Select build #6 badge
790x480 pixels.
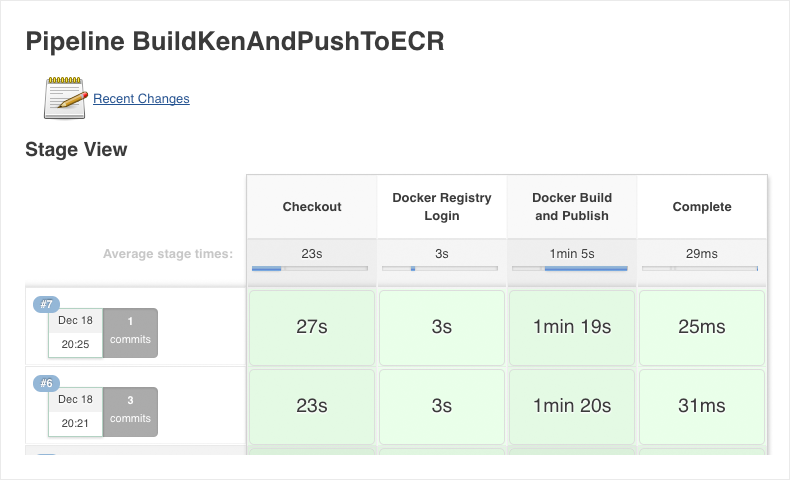pos(46,383)
